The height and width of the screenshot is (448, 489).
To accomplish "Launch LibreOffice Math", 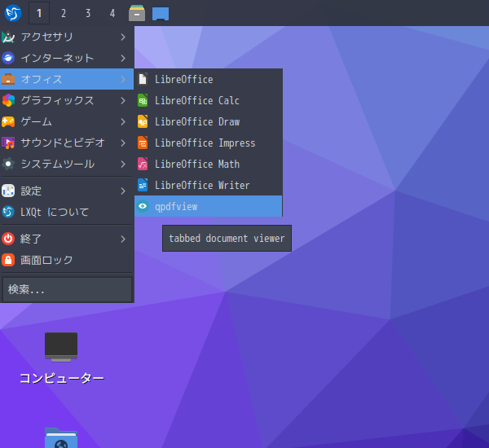I will click(209, 164).
